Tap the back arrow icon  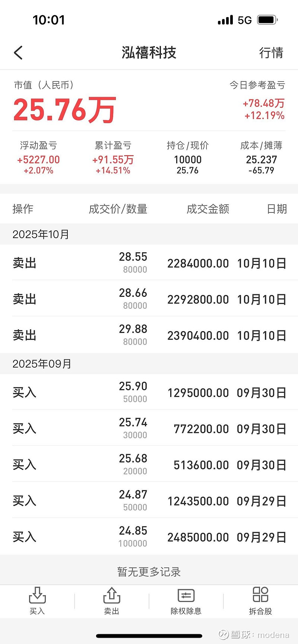coord(18,53)
